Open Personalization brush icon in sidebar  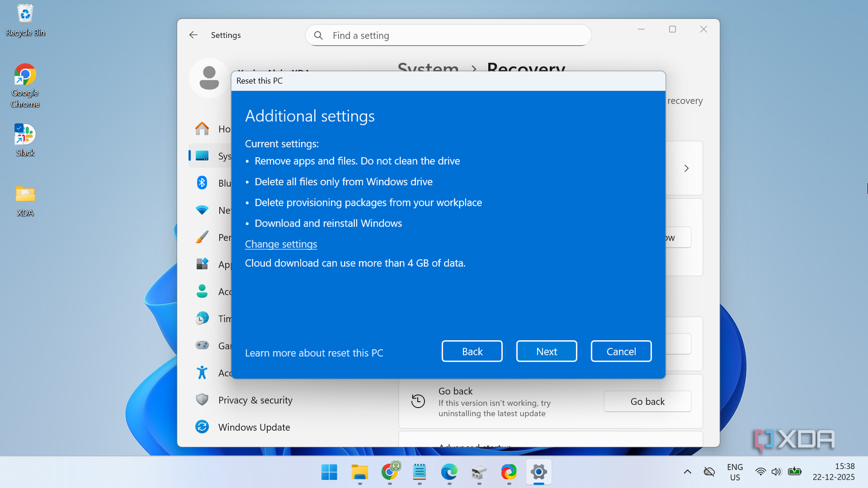pyautogui.click(x=202, y=237)
